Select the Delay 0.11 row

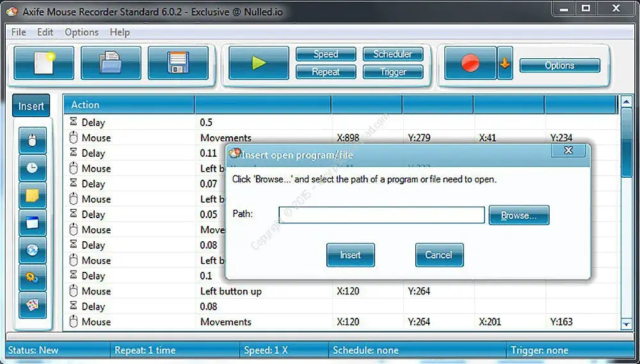[x=145, y=153]
